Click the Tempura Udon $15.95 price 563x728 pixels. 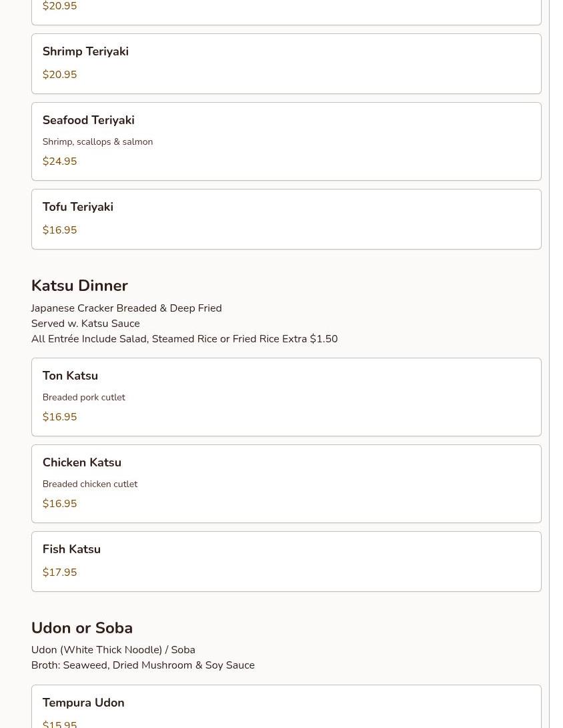click(x=59, y=723)
